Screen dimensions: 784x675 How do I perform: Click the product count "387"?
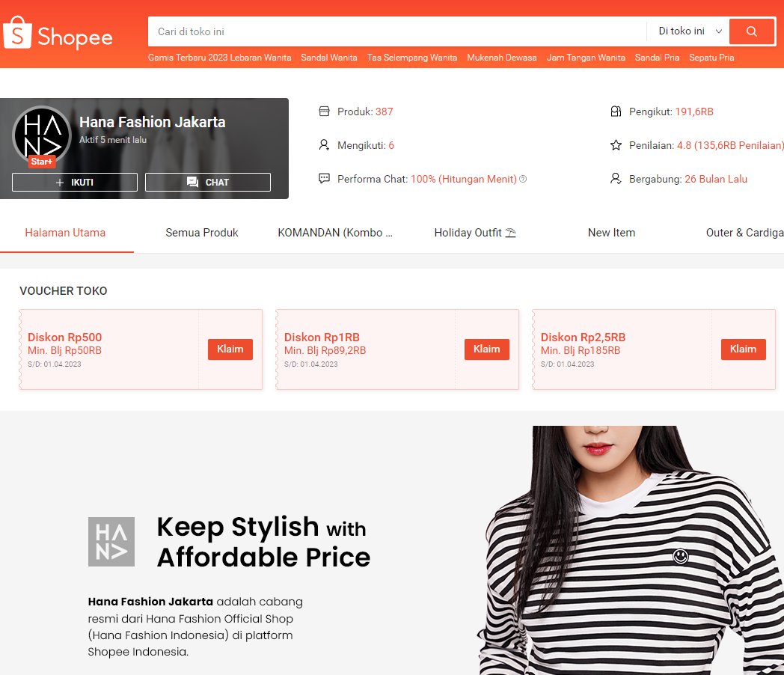click(384, 112)
